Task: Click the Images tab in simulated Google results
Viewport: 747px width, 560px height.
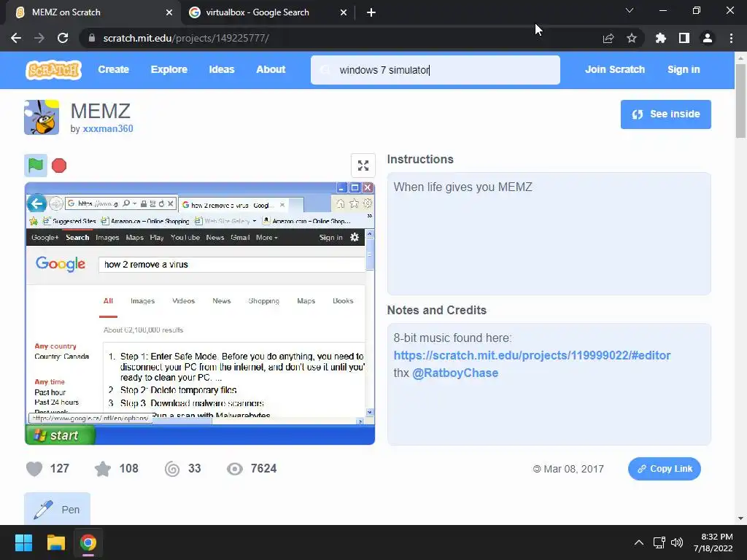Action: pyautogui.click(x=142, y=301)
